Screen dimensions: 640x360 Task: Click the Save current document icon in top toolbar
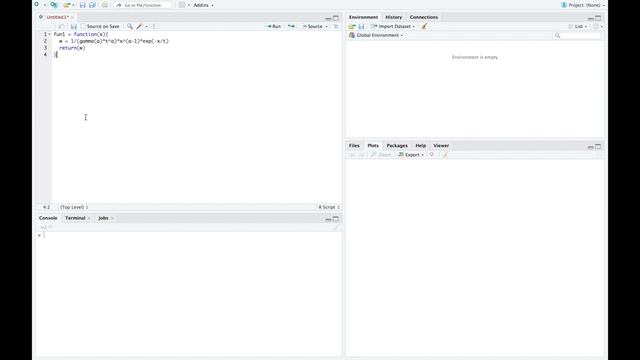(82, 5)
